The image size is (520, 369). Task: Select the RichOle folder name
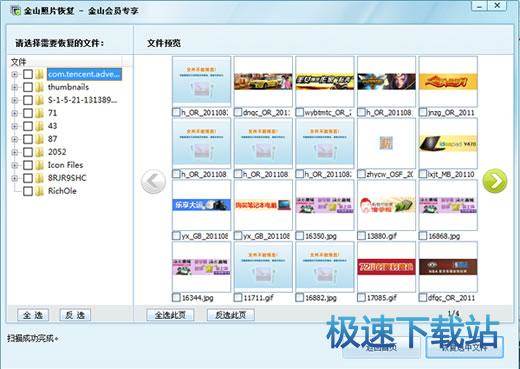pyautogui.click(x=62, y=191)
